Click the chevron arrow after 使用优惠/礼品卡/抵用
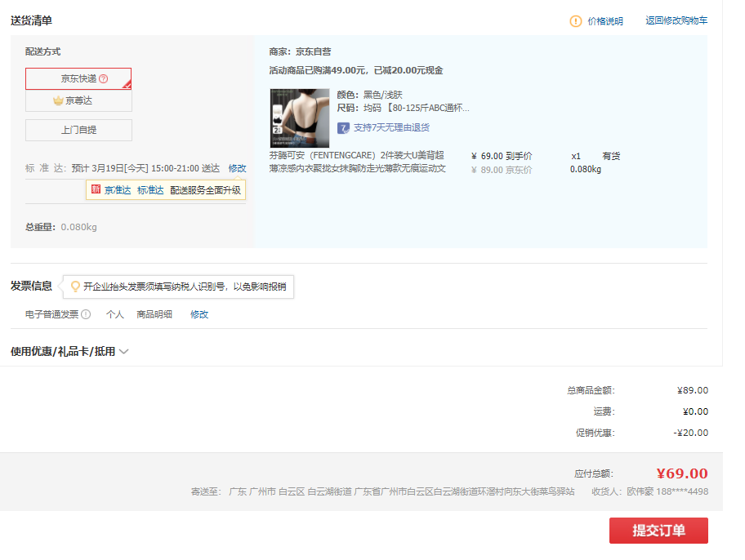Image resolution: width=745 pixels, height=560 pixels. coord(124,352)
